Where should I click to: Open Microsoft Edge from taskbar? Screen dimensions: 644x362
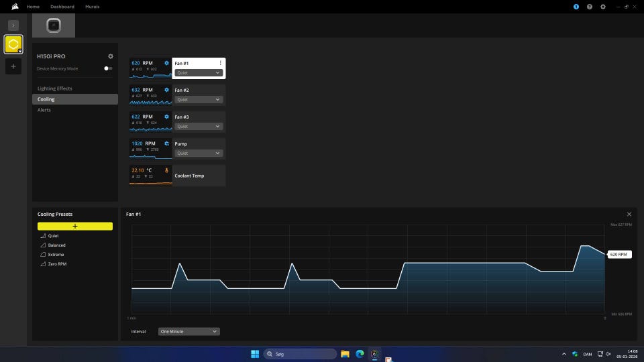point(360,354)
